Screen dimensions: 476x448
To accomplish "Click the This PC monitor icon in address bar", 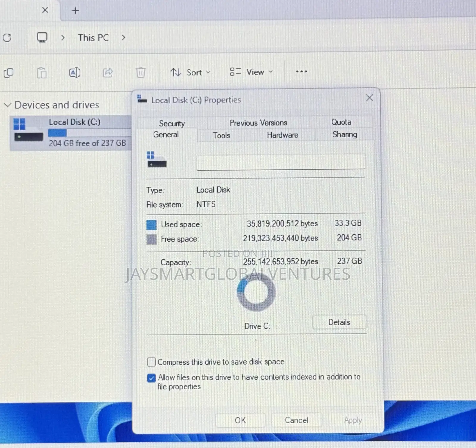I will click(42, 38).
